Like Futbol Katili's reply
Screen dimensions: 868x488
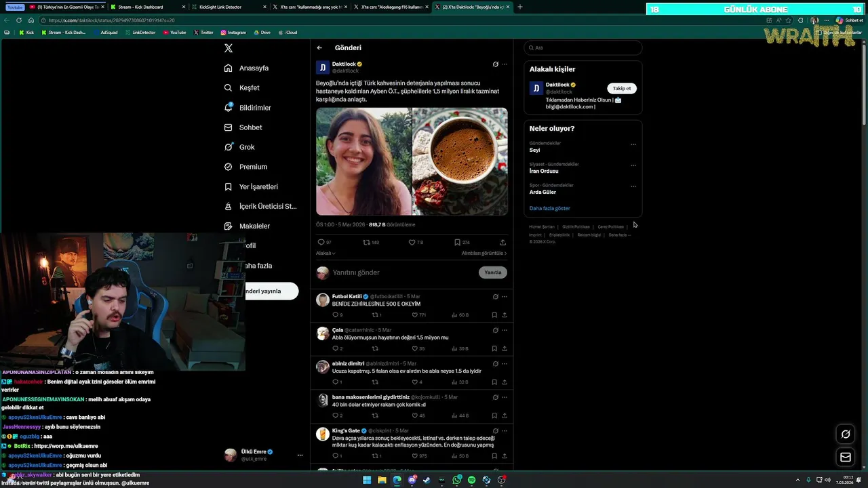point(418,315)
